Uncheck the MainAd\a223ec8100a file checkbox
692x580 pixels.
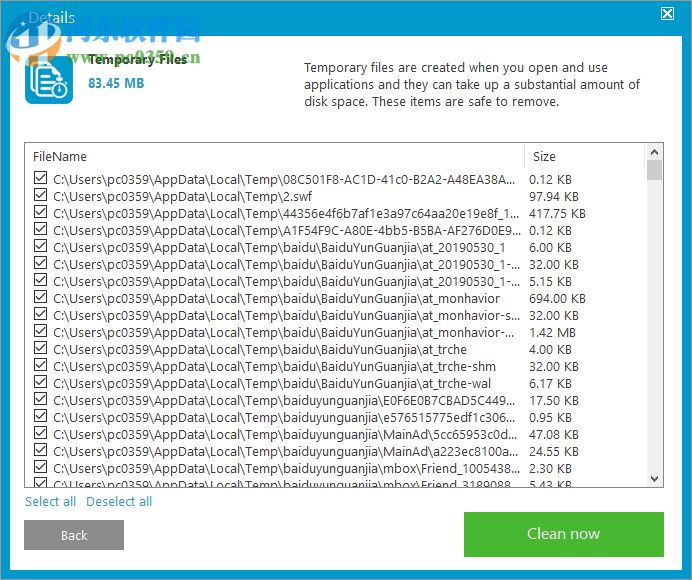(x=40, y=450)
